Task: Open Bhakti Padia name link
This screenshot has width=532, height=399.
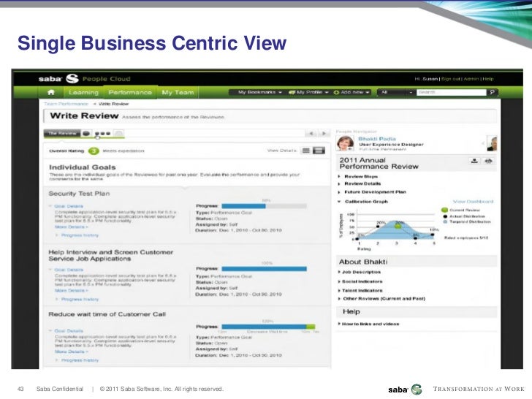Action: (x=377, y=139)
